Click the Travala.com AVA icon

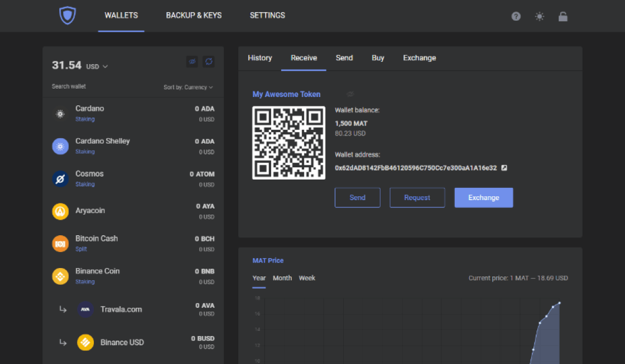click(x=85, y=309)
